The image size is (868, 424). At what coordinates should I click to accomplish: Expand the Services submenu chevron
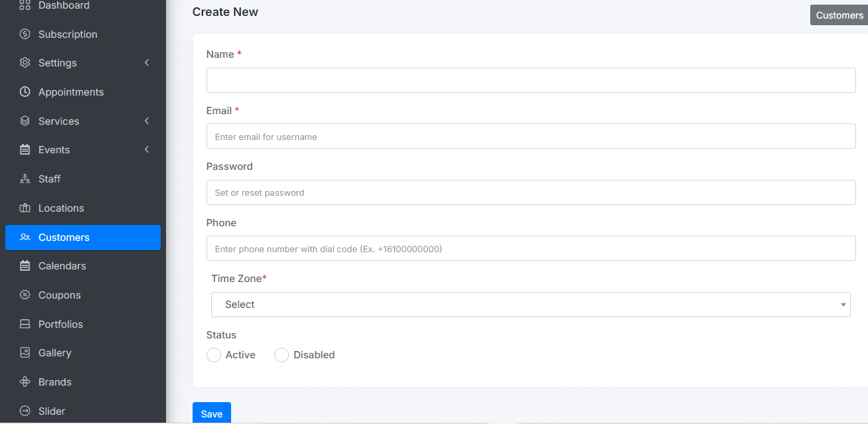click(x=147, y=121)
